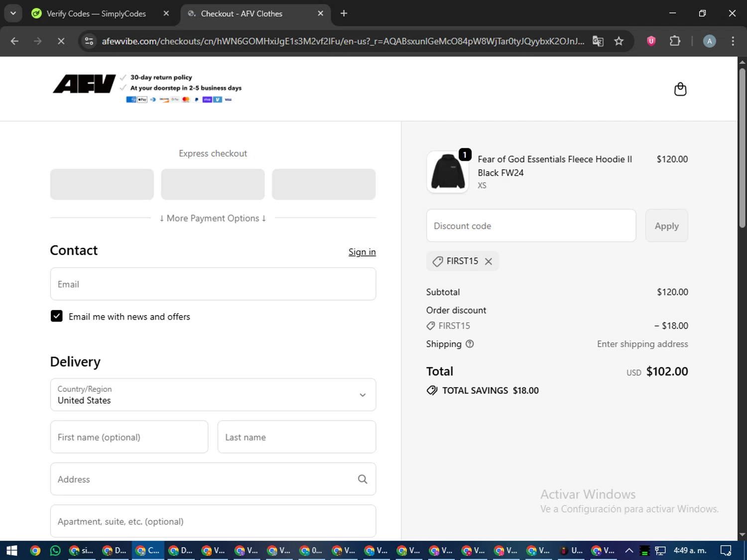Click the Apply discount button

[666, 225]
